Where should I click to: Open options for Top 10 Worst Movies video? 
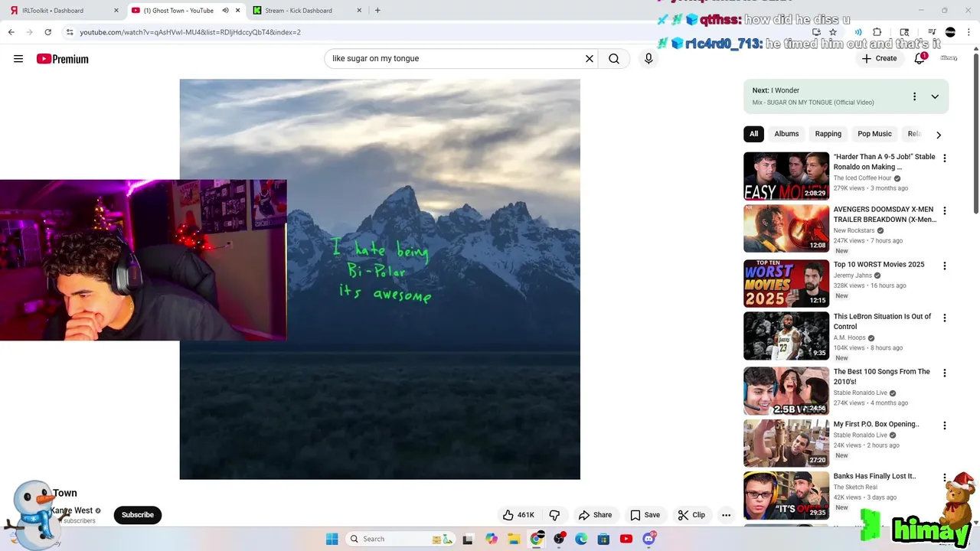pyautogui.click(x=944, y=266)
